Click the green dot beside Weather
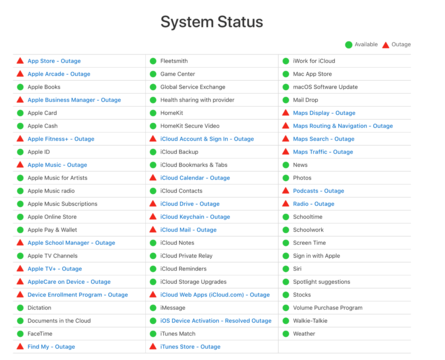Image resolution: width=445 pixels, height=360 pixels. coord(285,334)
